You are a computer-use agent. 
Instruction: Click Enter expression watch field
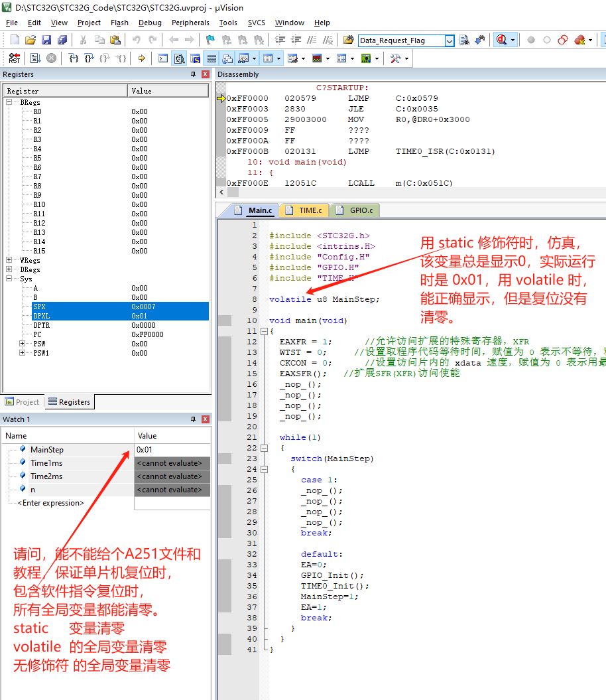click(50, 503)
